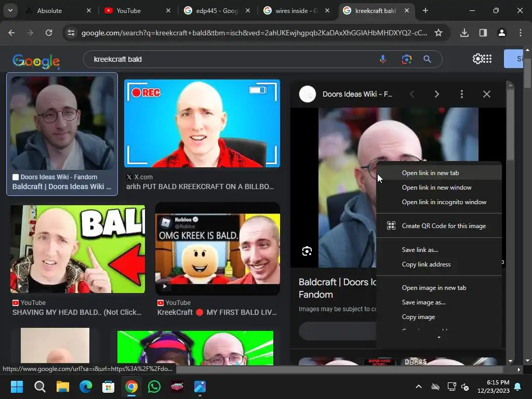The image size is (532, 399).
Task: Select Baldcraft Doors Ideas Wiki thumbnail
Action: coord(62,123)
